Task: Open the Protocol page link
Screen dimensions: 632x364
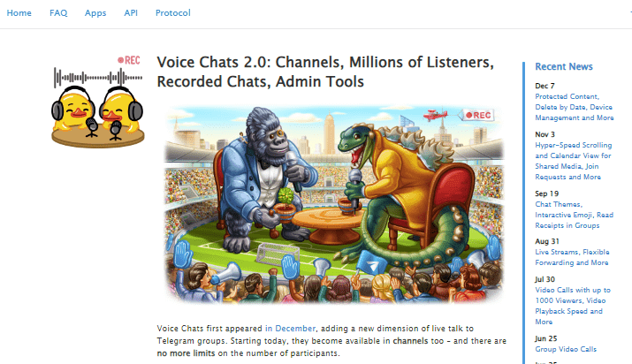Action: point(173,13)
